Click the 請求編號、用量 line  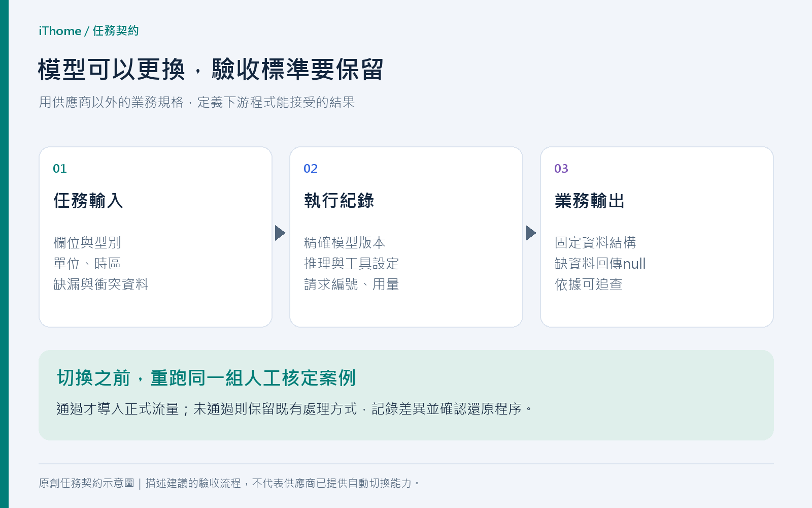352,284
